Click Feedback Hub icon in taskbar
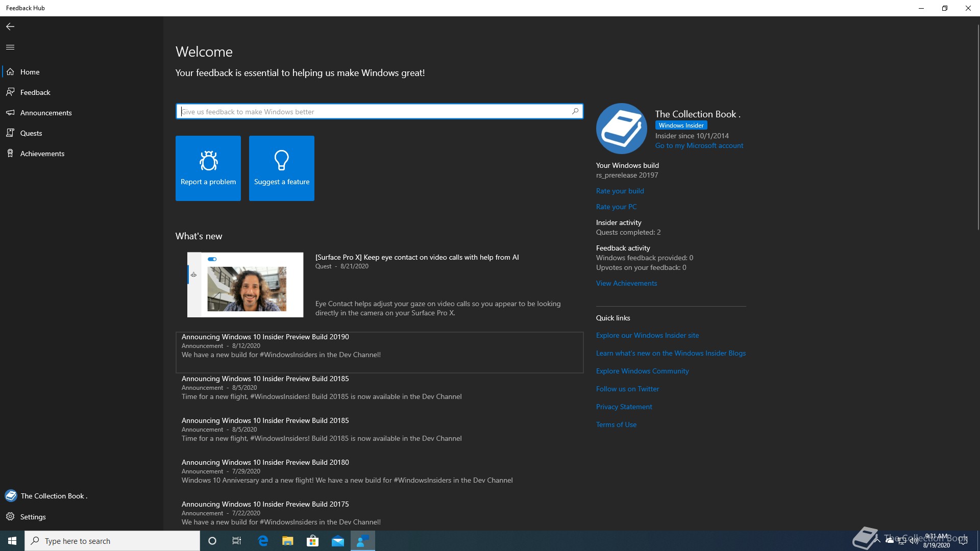The image size is (980, 551). [x=363, y=541]
